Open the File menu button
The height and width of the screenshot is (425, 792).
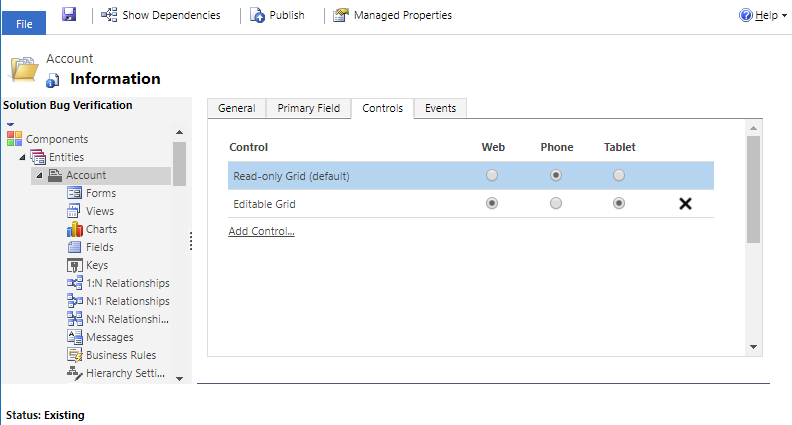(x=23, y=23)
